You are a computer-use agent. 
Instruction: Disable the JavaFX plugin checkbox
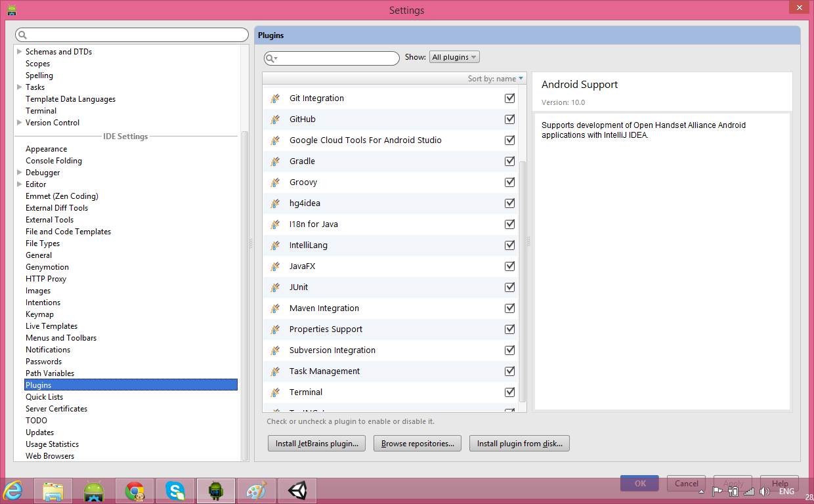(509, 266)
